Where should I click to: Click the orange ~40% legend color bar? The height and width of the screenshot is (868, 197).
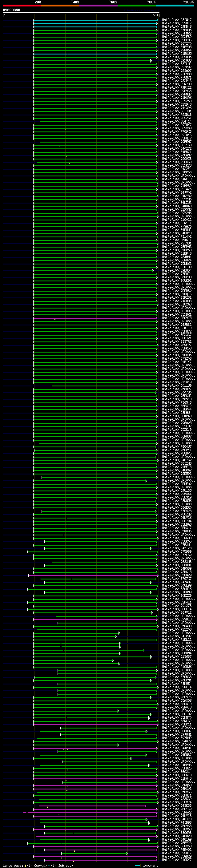pos(60,6)
